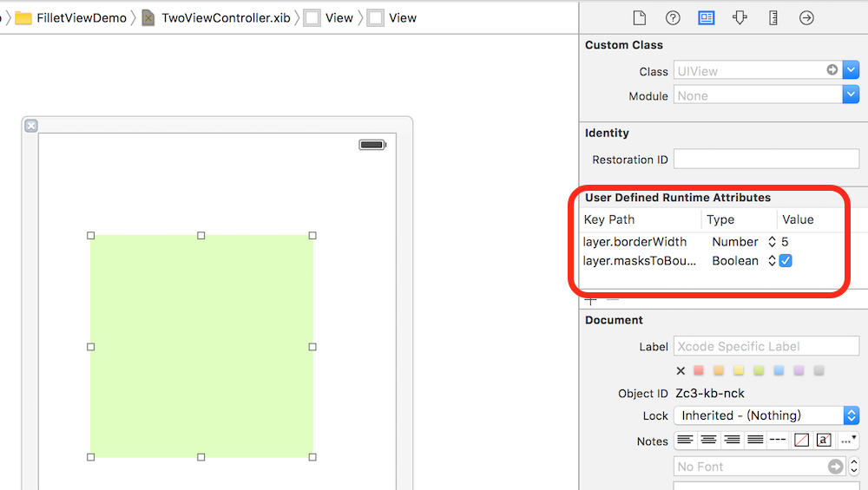The height and width of the screenshot is (490, 868).
Task: Click the Type column header
Action: click(x=720, y=219)
